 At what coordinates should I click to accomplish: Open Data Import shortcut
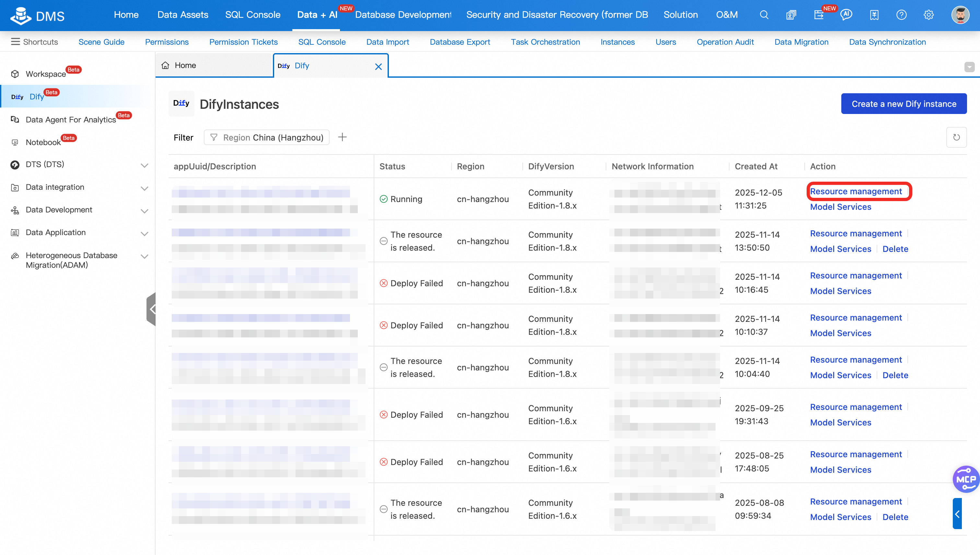(x=388, y=42)
